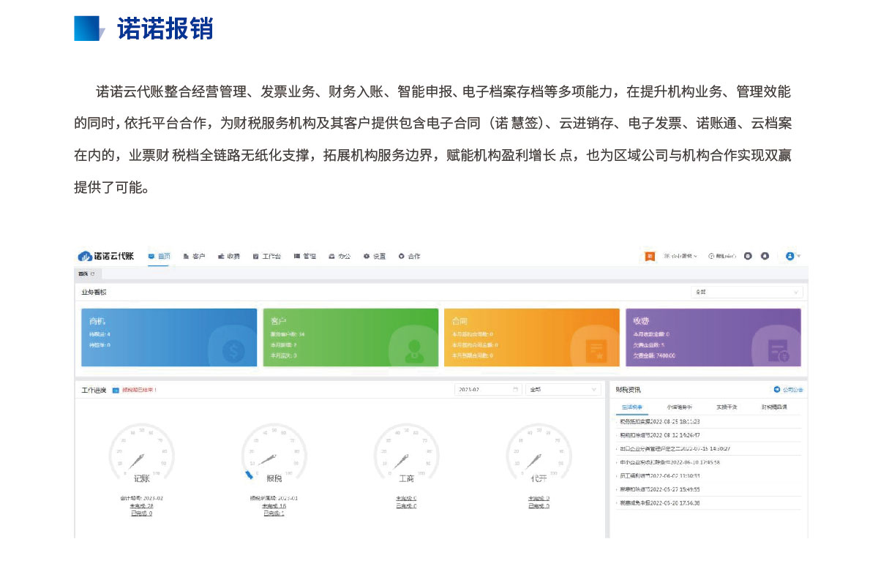Click the dollar coin icon on 商机 card
Image resolution: width=870 pixels, height=588 pixels.
[233, 351]
